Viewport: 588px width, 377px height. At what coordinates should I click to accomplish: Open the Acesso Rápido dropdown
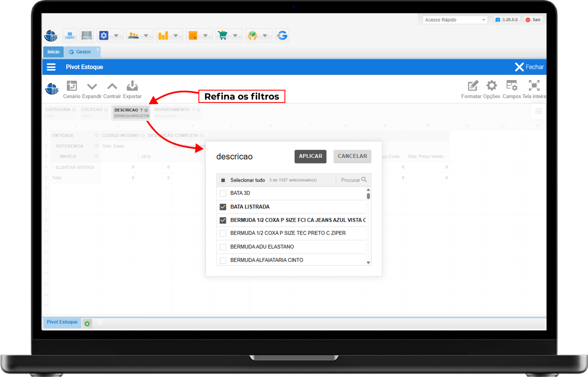(455, 20)
